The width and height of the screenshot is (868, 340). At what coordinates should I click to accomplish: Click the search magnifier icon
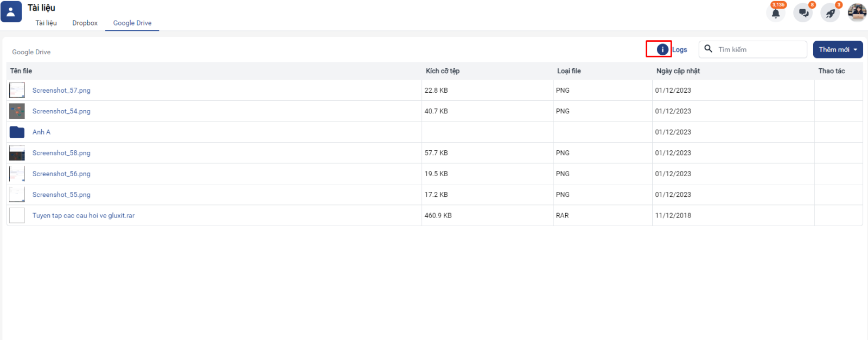[x=708, y=49]
